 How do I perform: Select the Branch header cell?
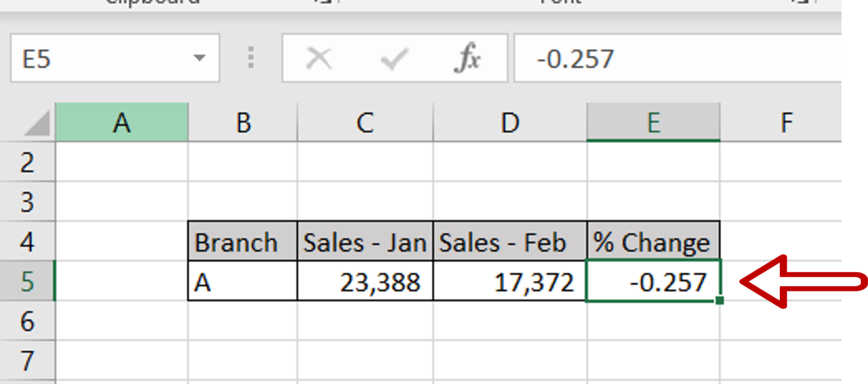[242, 243]
